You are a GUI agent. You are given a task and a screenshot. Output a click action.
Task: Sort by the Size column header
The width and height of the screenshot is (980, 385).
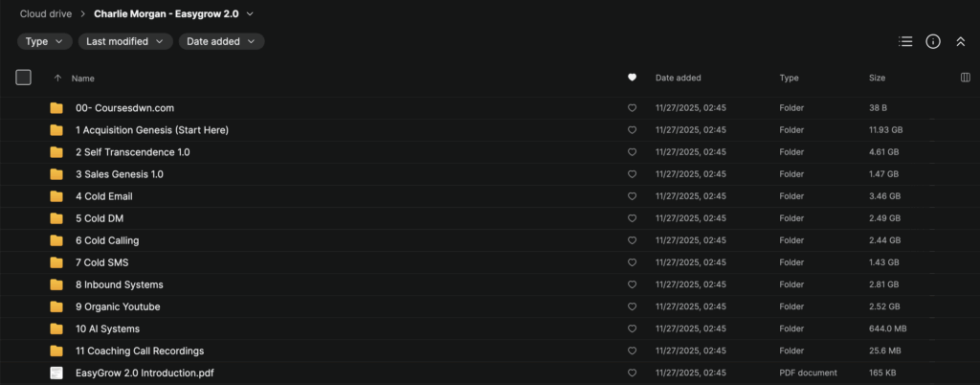(877, 78)
